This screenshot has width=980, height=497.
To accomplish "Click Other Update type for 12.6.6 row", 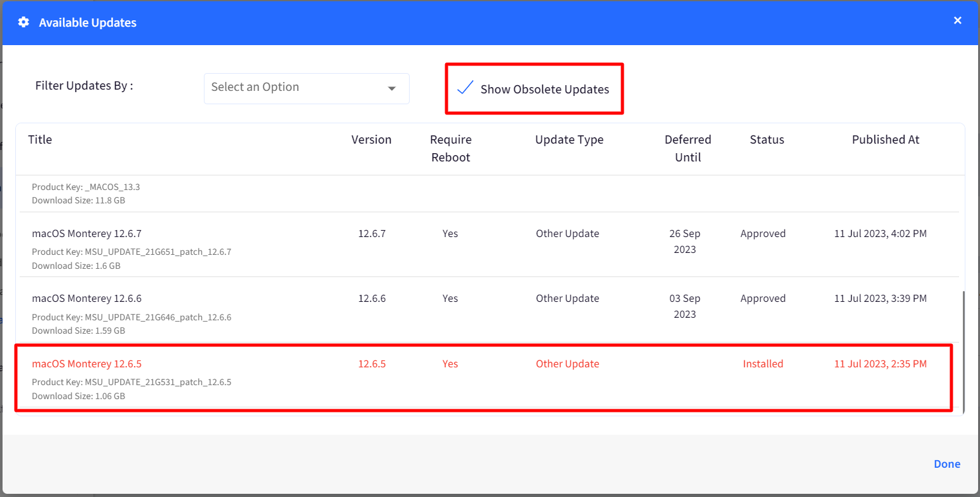I will (567, 298).
